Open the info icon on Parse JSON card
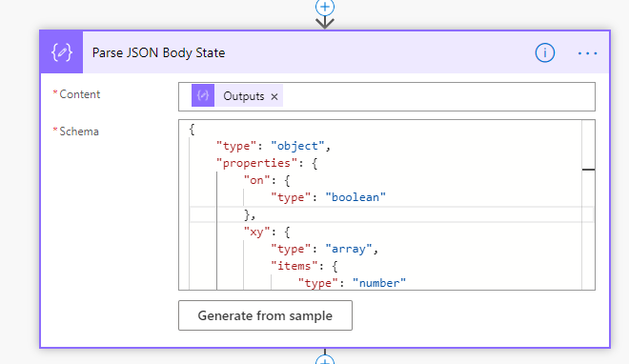The width and height of the screenshot is (629, 364). pyautogui.click(x=544, y=53)
